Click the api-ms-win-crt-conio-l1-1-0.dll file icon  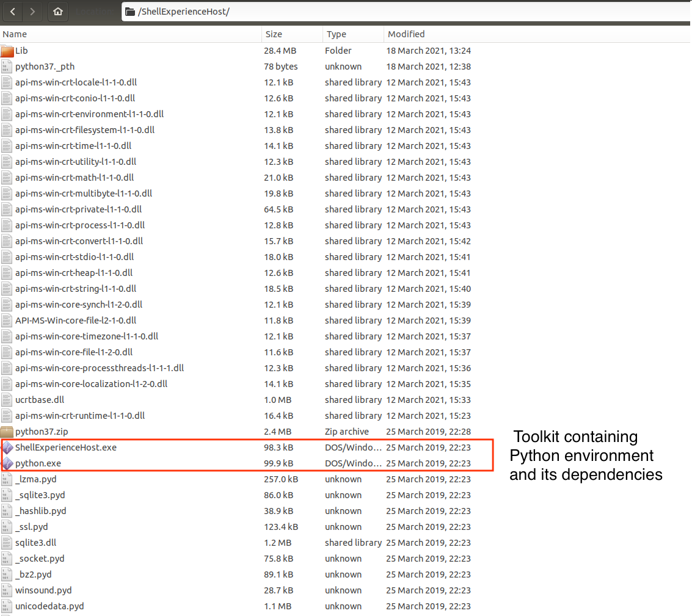pos(7,98)
